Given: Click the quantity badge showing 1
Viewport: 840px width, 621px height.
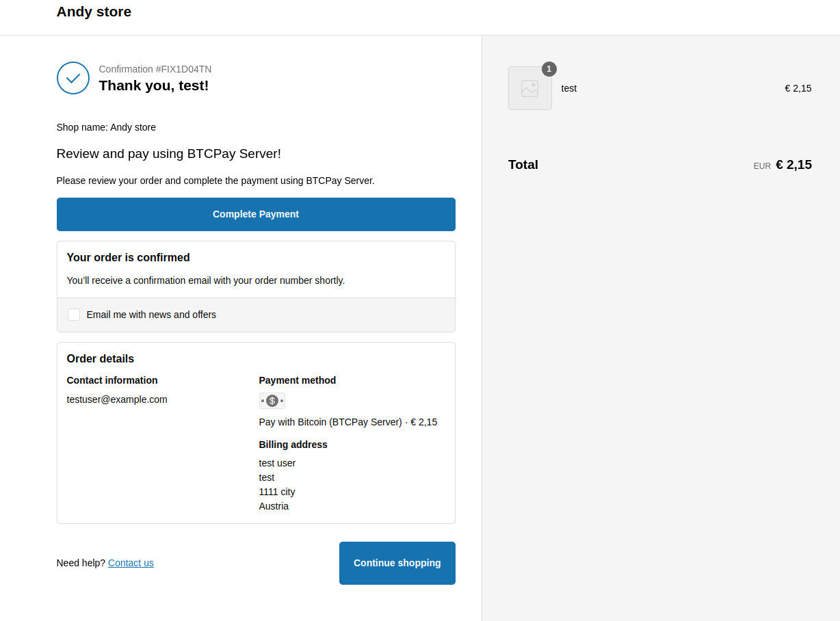Looking at the screenshot, I should pos(549,68).
